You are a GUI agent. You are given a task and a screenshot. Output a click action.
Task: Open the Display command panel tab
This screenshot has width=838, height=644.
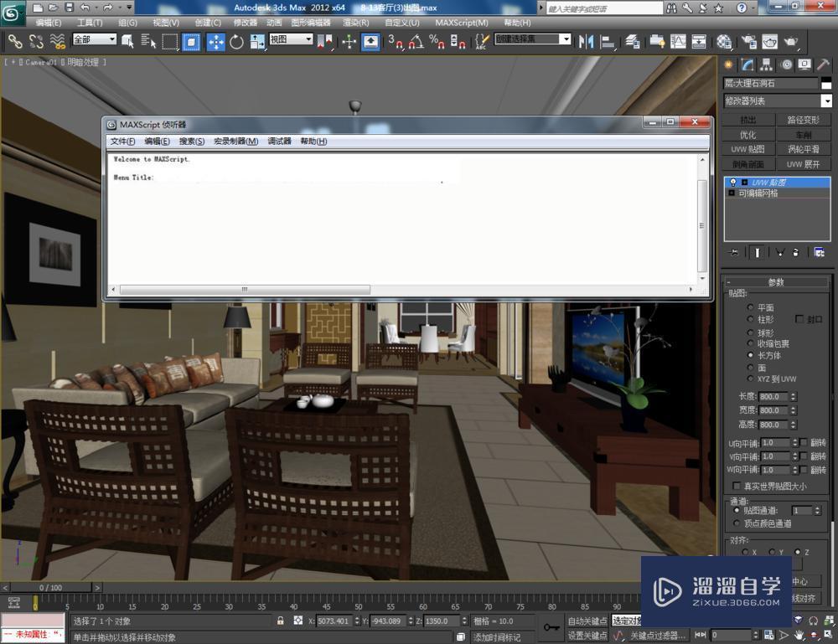(x=804, y=64)
